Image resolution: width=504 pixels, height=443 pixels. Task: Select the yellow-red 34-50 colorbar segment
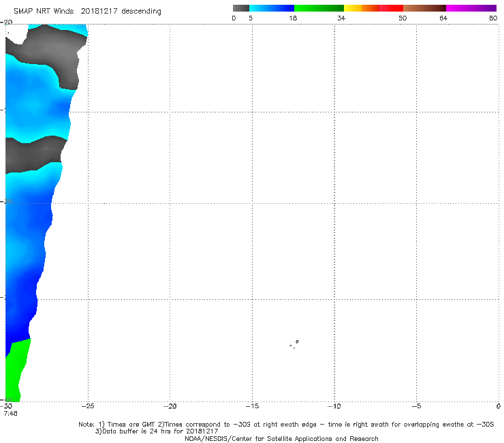click(373, 8)
